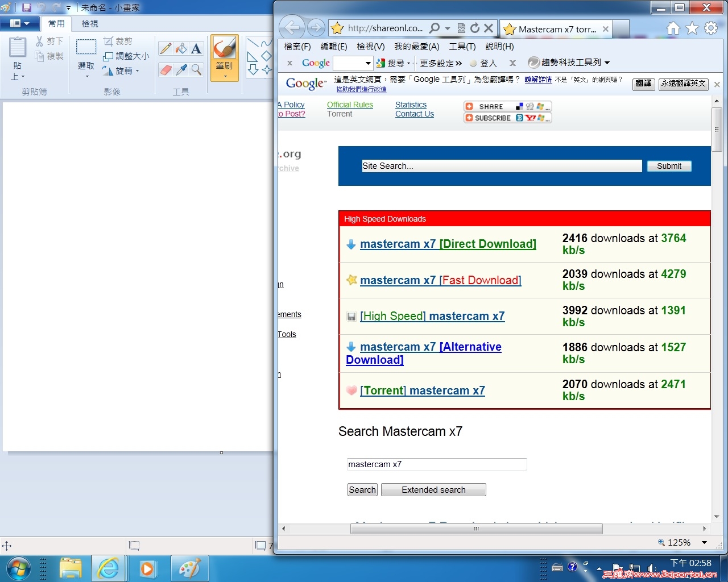Open the Google toolbar search box dropdown
The image size is (728, 582).
[369, 63]
